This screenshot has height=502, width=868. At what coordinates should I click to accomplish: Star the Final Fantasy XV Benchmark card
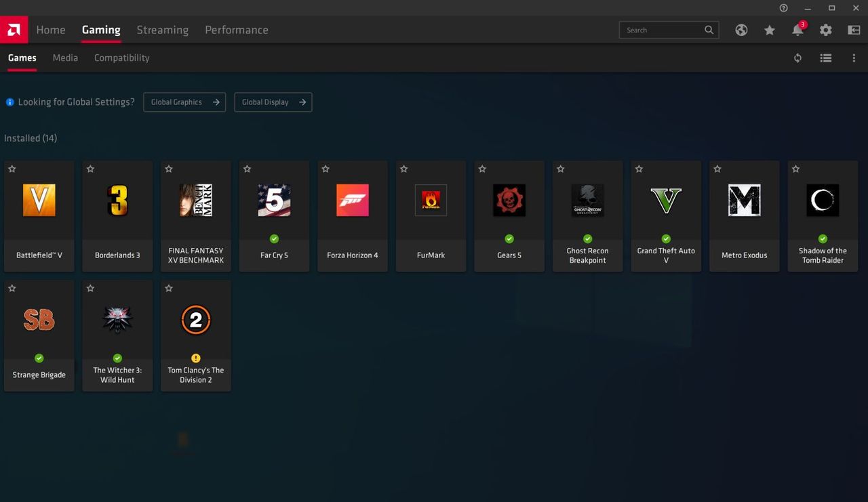pos(169,169)
